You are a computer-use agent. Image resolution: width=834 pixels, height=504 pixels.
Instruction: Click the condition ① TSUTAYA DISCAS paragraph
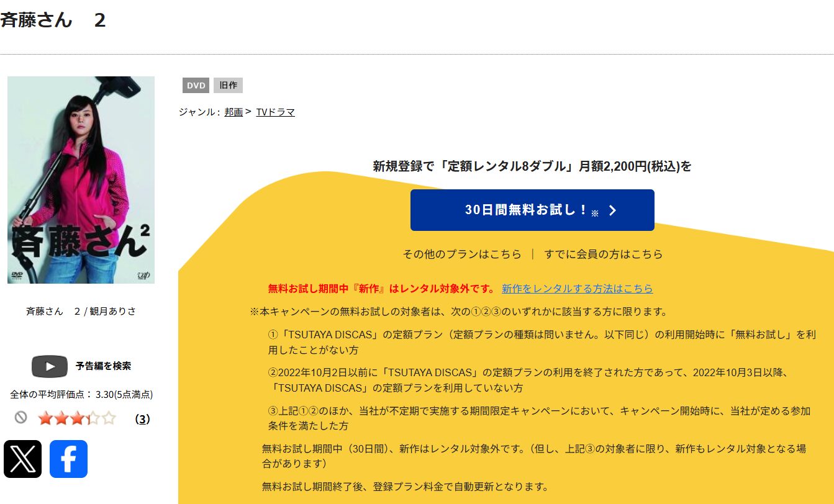pos(542,342)
